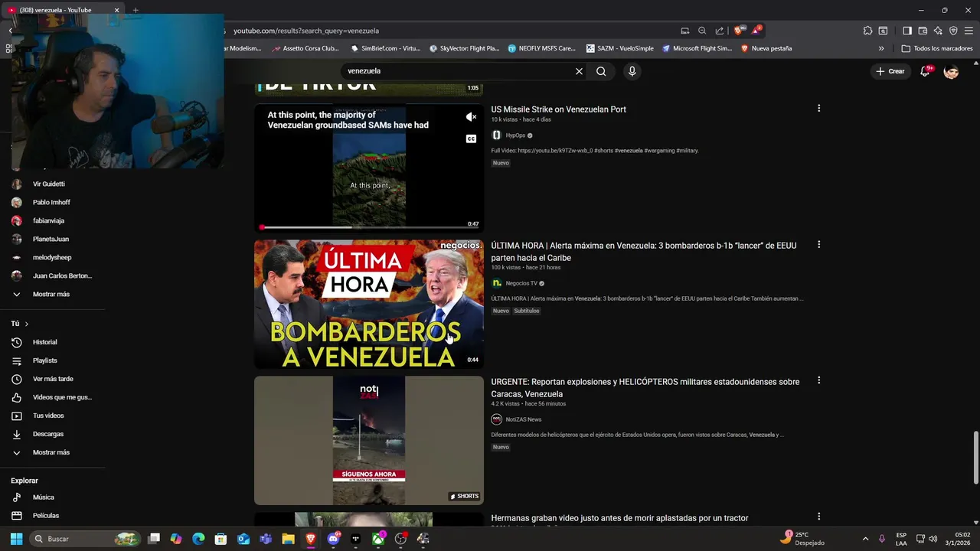980x551 pixels.
Task: Seek on the preview video progress bar
Action: 369,227
